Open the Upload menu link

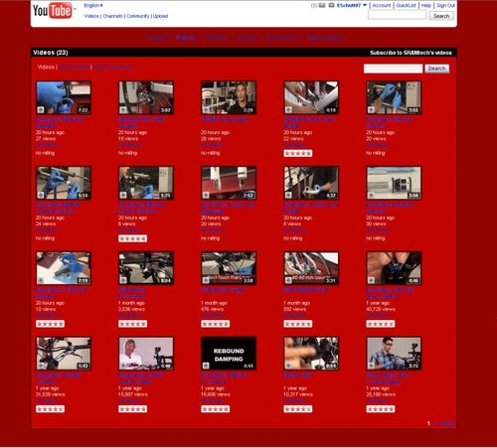coord(160,16)
